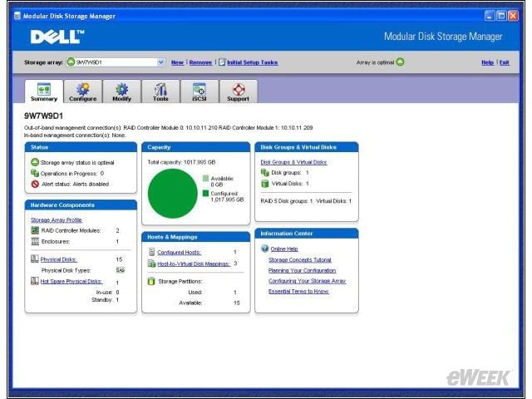
Task: Click the Online Help globe icon
Action: pyautogui.click(x=265, y=249)
